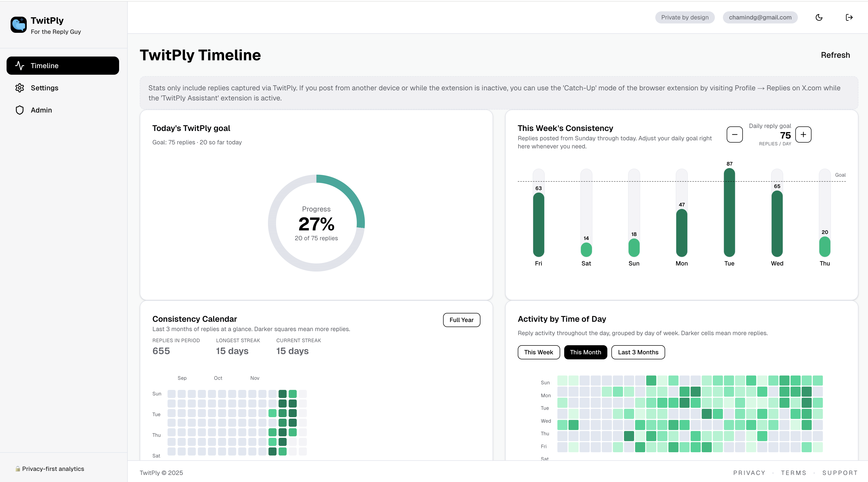The width and height of the screenshot is (868, 482).
Task: Open the Support footer link
Action: tap(840, 473)
